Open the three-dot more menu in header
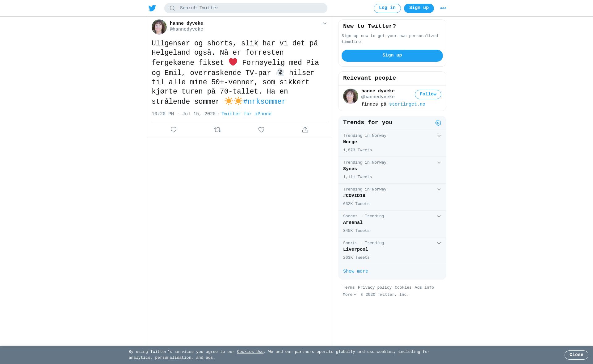This screenshot has height=364, width=593. point(443,8)
